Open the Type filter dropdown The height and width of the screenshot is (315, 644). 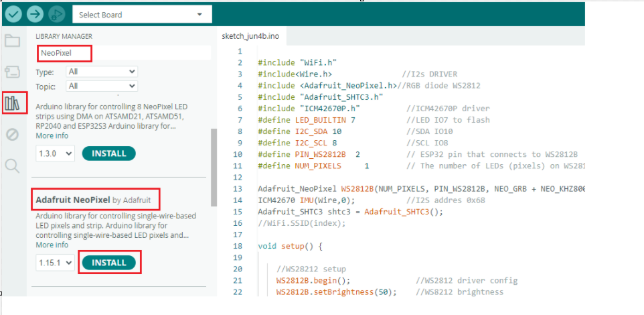pos(102,72)
